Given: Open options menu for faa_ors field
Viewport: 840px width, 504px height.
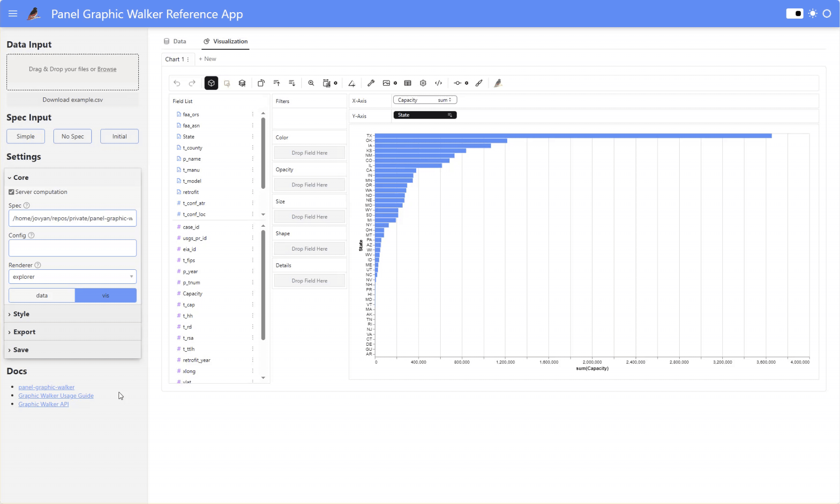Looking at the screenshot, I should pyautogui.click(x=253, y=114).
